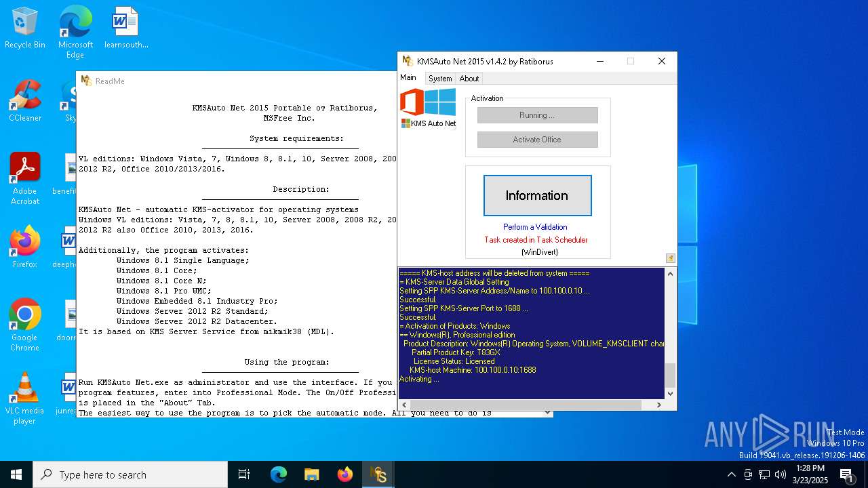Click the Perform a Validation link
The image size is (868, 488).
click(535, 227)
